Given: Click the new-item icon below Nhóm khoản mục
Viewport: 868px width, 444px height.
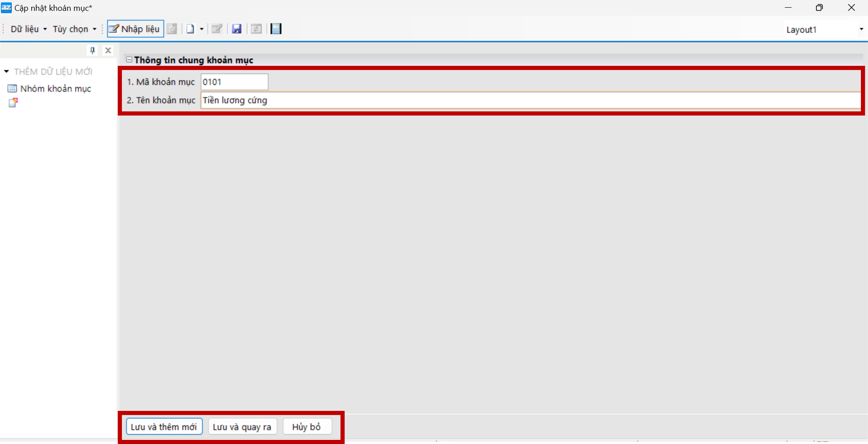Looking at the screenshot, I should click(x=13, y=103).
